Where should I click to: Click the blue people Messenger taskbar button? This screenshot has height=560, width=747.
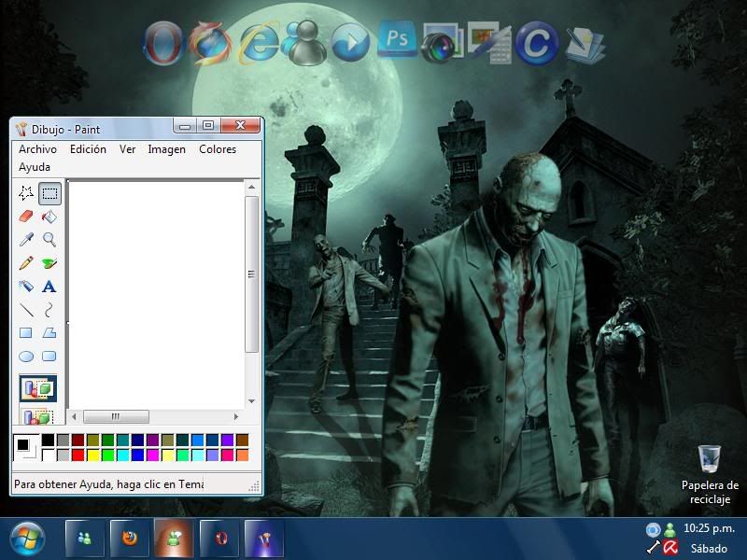pos(85,539)
